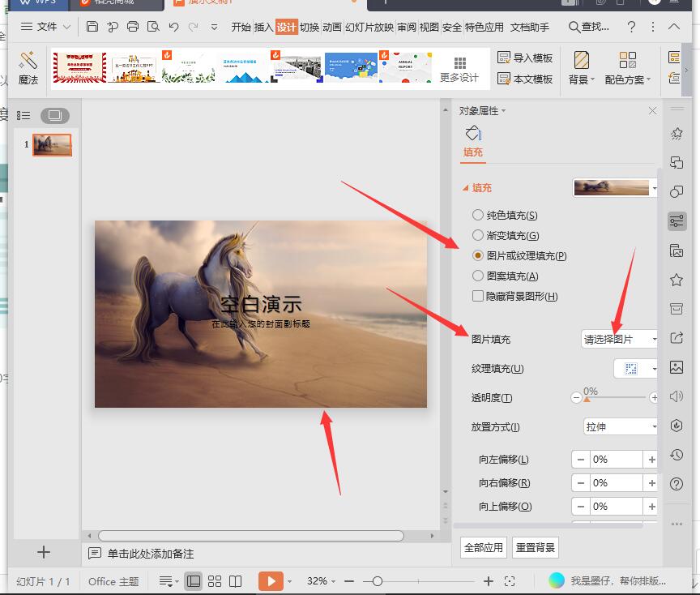Image resolution: width=700 pixels, height=595 pixels.
Task: Click the Print Preview icon
Action: 153,27
